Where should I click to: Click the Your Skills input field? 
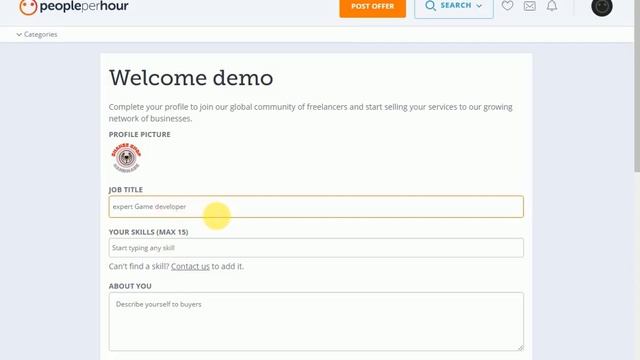tap(316, 248)
